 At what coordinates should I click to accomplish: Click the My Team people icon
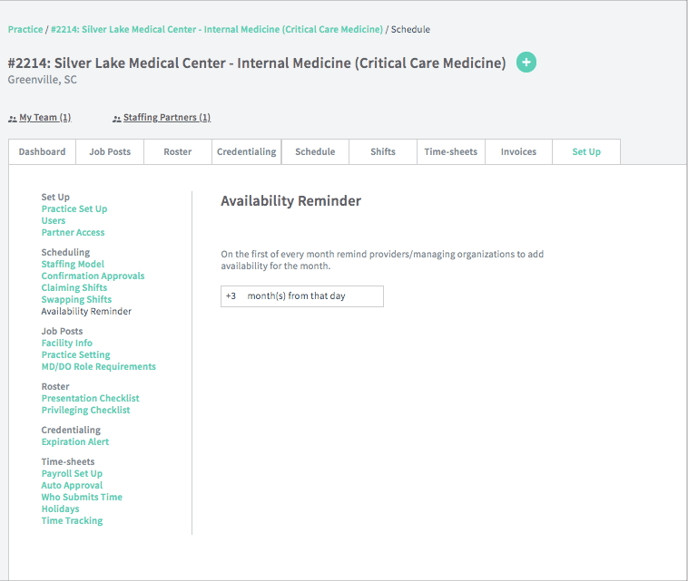pos(12,118)
